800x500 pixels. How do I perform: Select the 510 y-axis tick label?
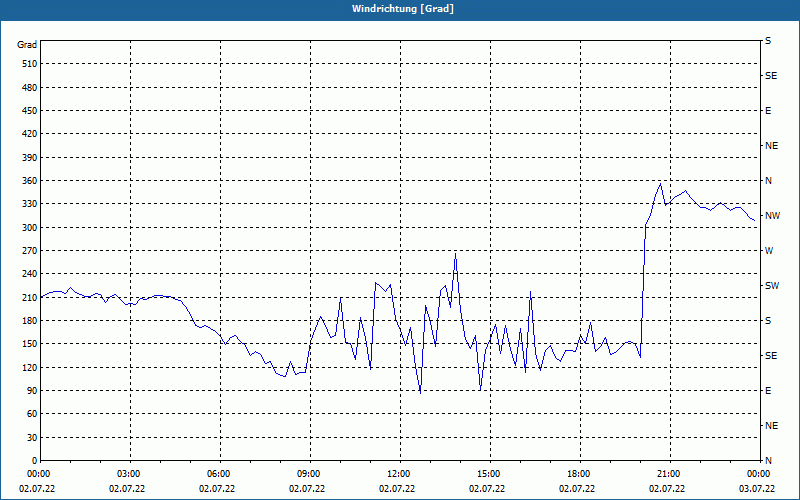(29, 64)
